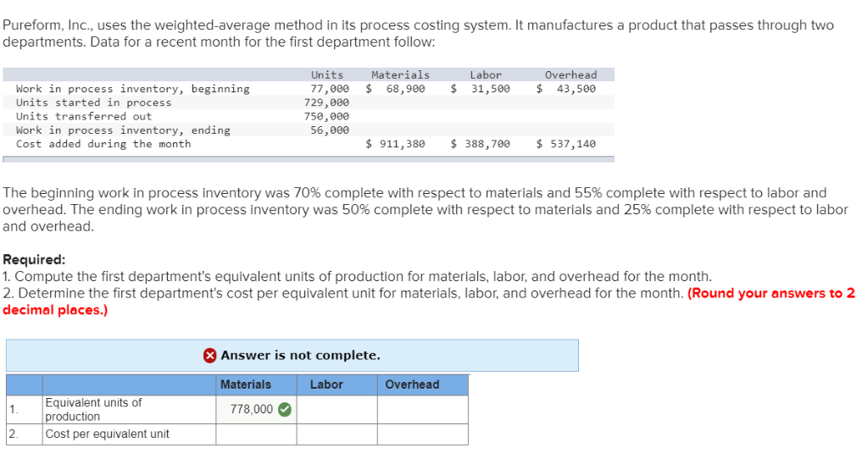Click the 56,000 ending inventory units value

click(330, 130)
